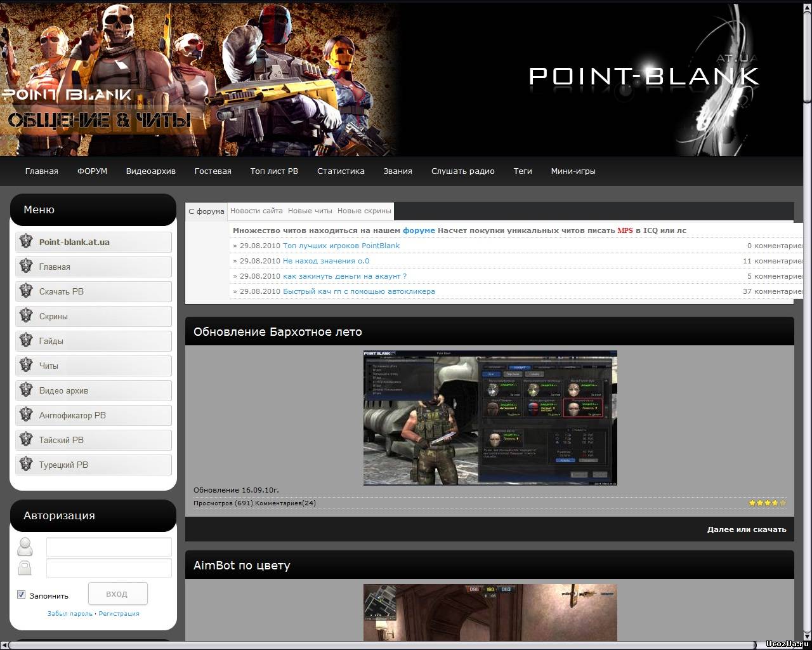Open Point-blank.at.ua sidebar menu entry
812x650 pixels.
coord(93,242)
